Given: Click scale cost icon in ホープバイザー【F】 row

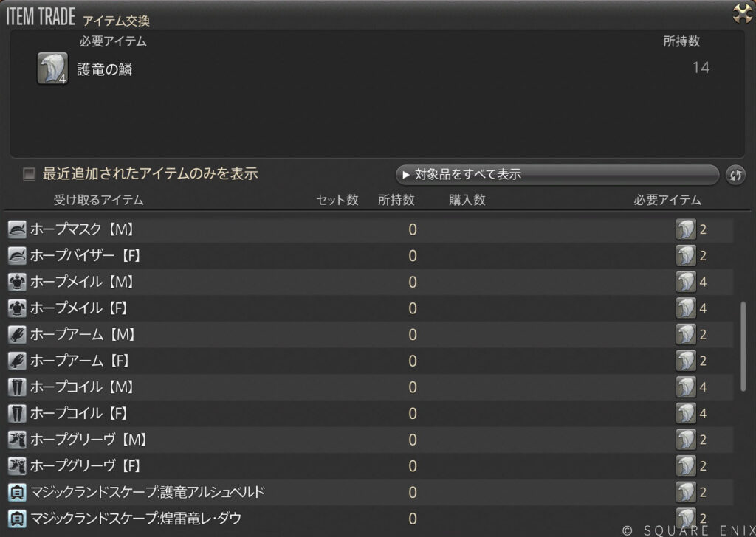Looking at the screenshot, I should pyautogui.click(x=686, y=256).
